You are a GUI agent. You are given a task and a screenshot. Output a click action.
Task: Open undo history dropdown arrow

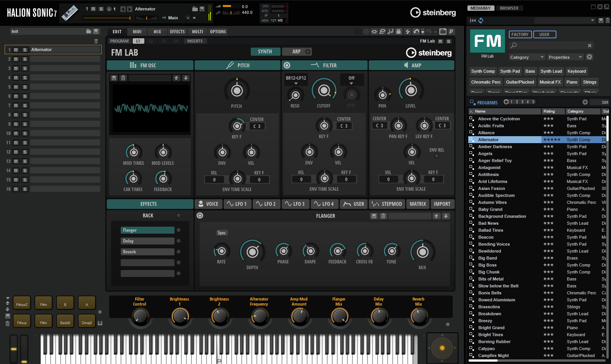[423, 32]
